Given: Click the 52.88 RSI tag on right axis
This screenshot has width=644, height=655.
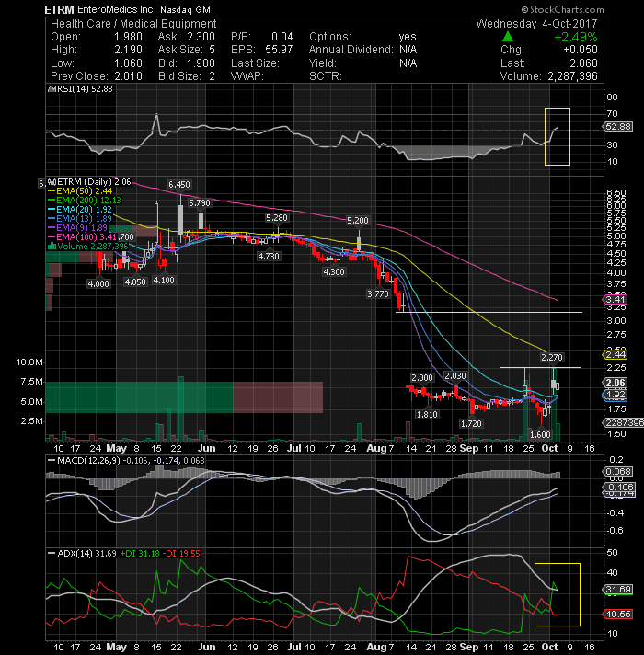Looking at the screenshot, I should (x=618, y=127).
